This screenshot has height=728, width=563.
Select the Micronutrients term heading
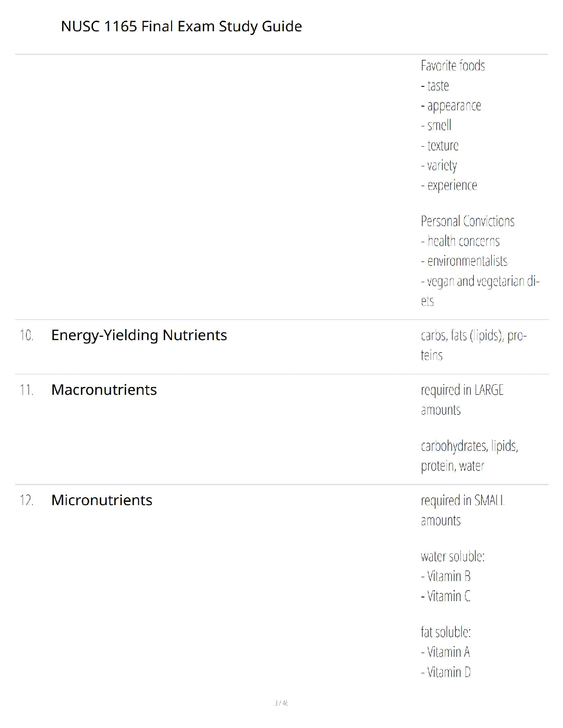[102, 500]
